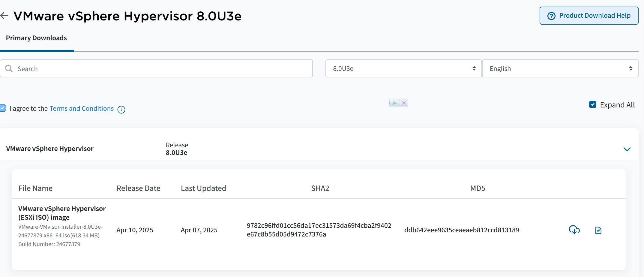This screenshot has width=644, height=277.
Task: Click the Expand All label text
Action: (617, 105)
